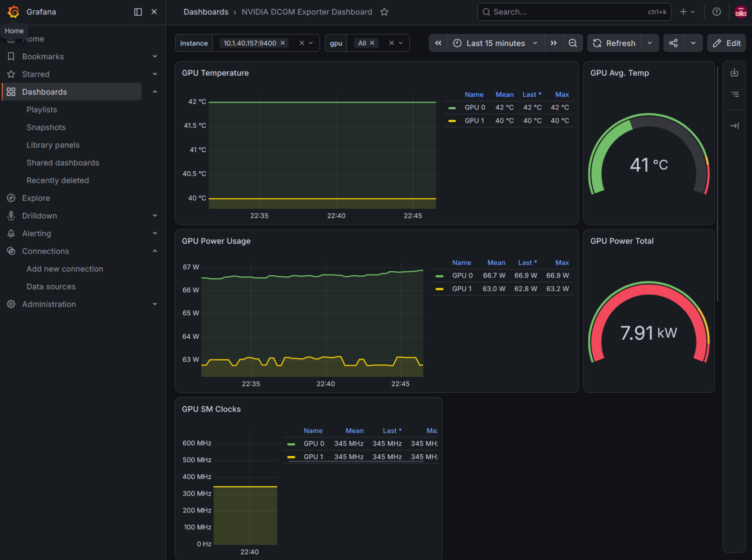Image resolution: width=752 pixels, height=560 pixels.
Task: Close the sidebar menu with X
Action: point(154,12)
